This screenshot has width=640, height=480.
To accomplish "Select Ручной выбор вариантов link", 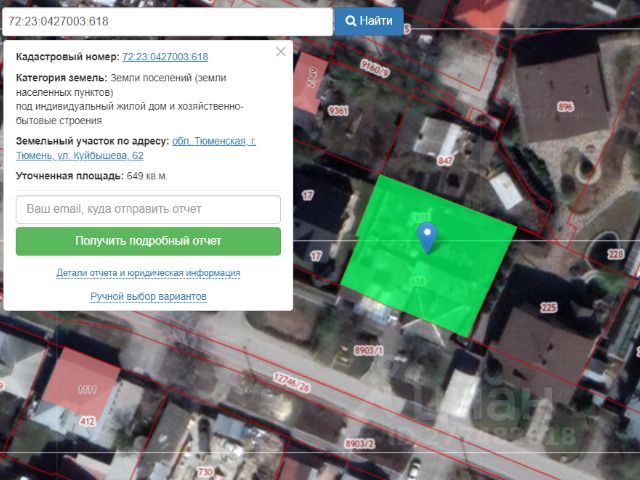I will tap(148, 297).
